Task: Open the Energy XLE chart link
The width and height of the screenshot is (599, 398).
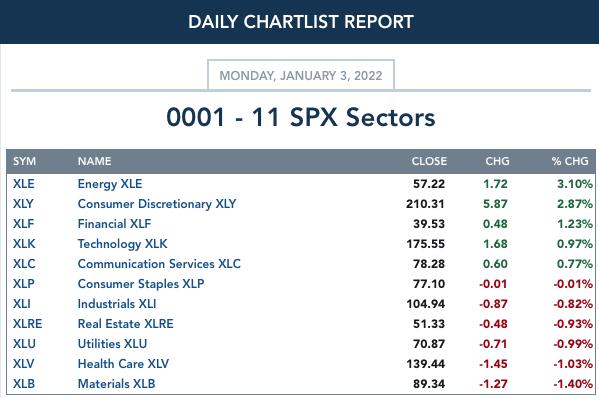Action: tap(110, 184)
